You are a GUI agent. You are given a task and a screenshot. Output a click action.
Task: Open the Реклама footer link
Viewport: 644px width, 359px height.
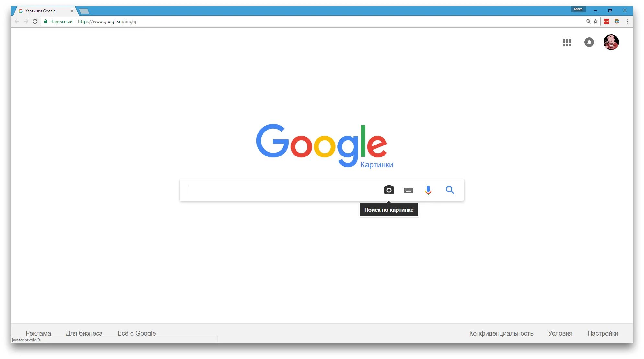click(38, 333)
